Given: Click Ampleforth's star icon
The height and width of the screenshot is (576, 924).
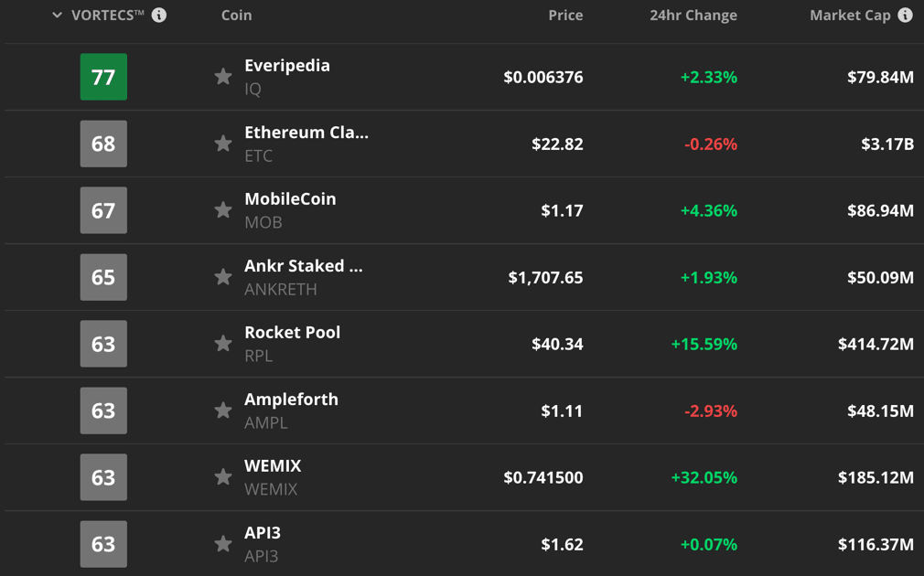Looking at the screenshot, I should pyautogui.click(x=223, y=411).
